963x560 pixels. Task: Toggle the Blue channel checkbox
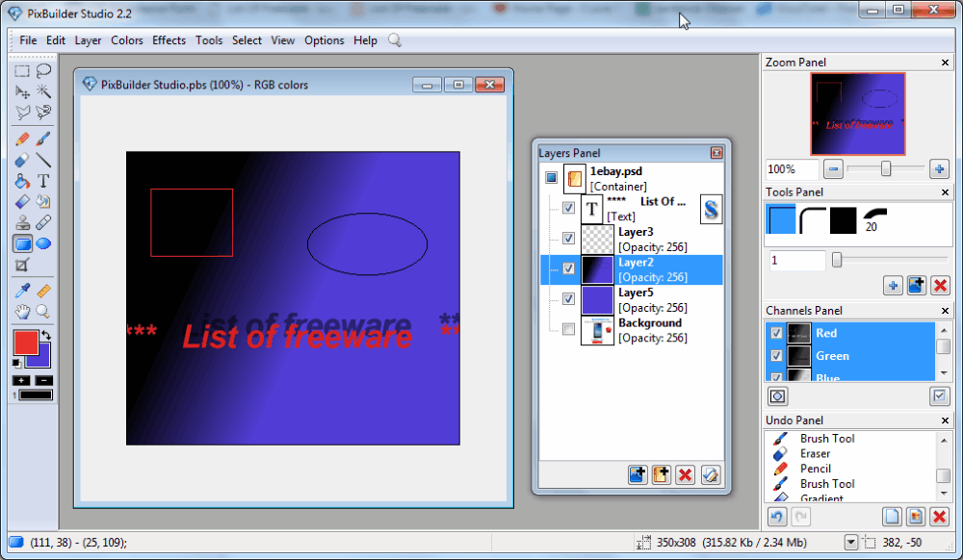coord(776,376)
